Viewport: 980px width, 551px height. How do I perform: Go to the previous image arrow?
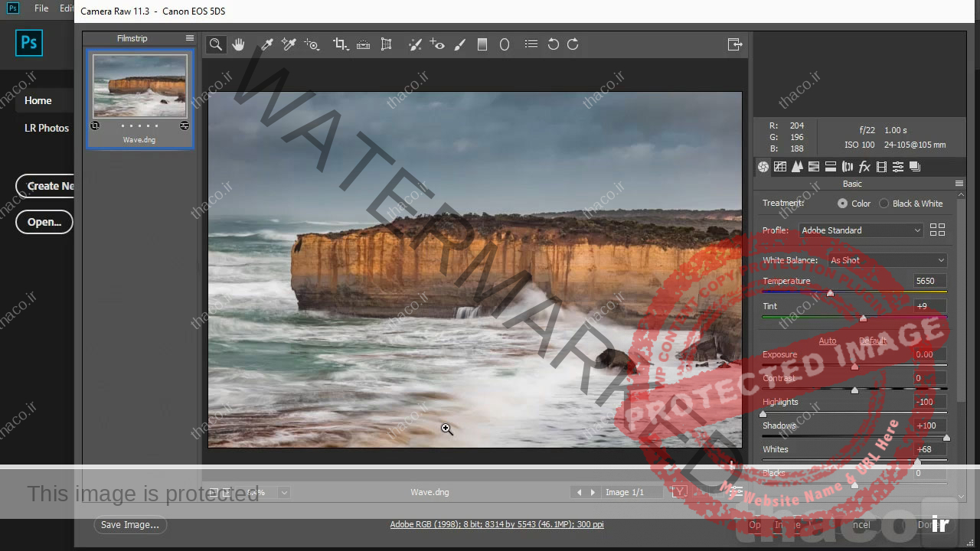point(579,492)
